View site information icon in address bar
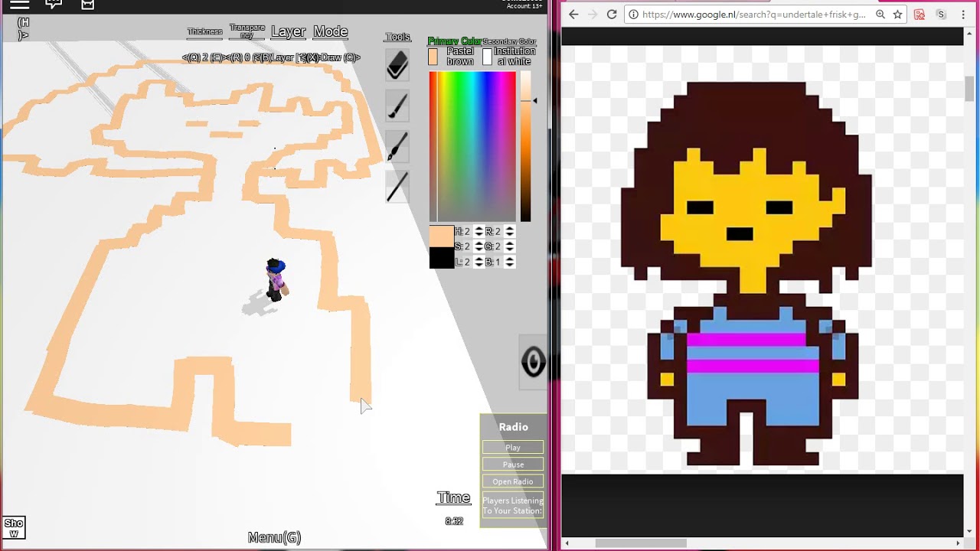 coord(633,15)
